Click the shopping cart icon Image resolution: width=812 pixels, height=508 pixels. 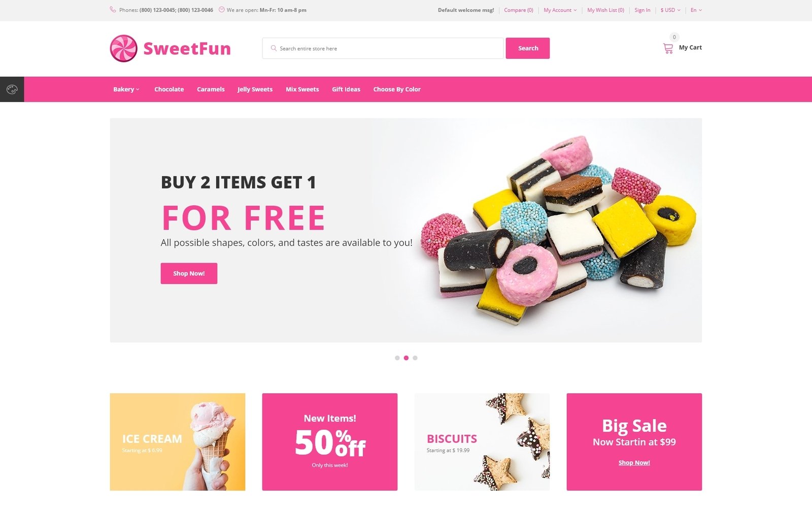point(668,48)
